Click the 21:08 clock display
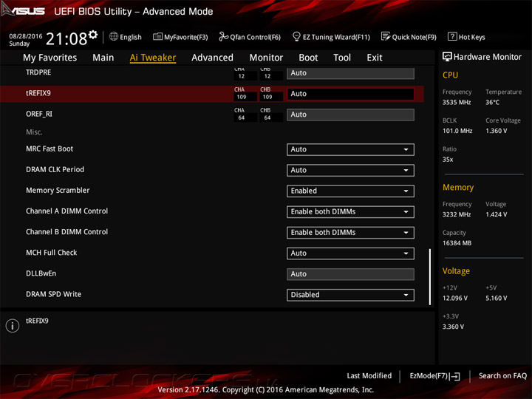Screen dimensions: 532x399 pos(66,39)
